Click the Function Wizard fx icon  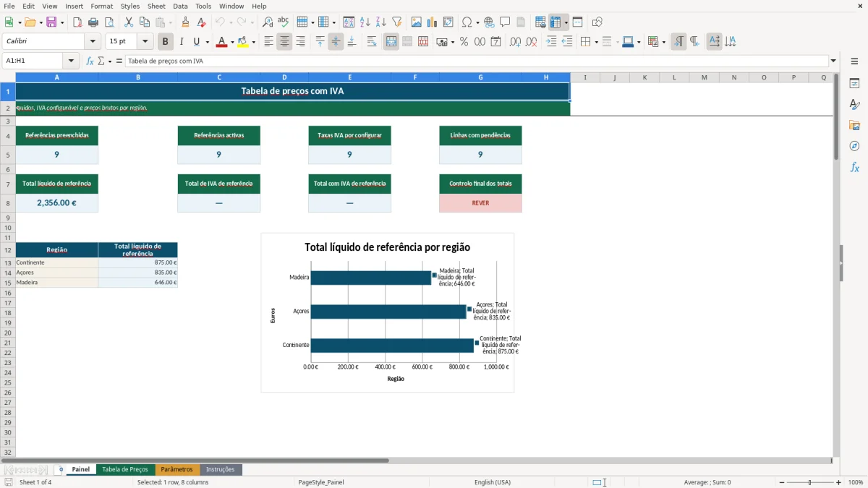90,61
